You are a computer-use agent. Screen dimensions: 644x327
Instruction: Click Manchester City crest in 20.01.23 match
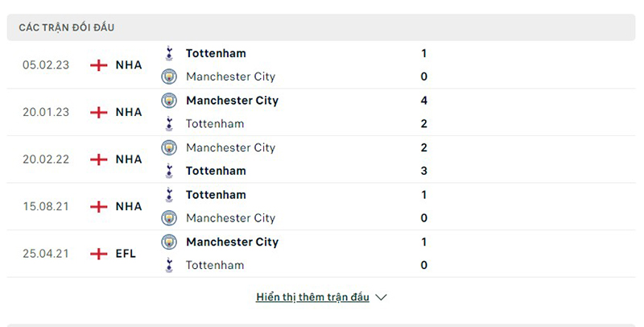tap(169, 101)
